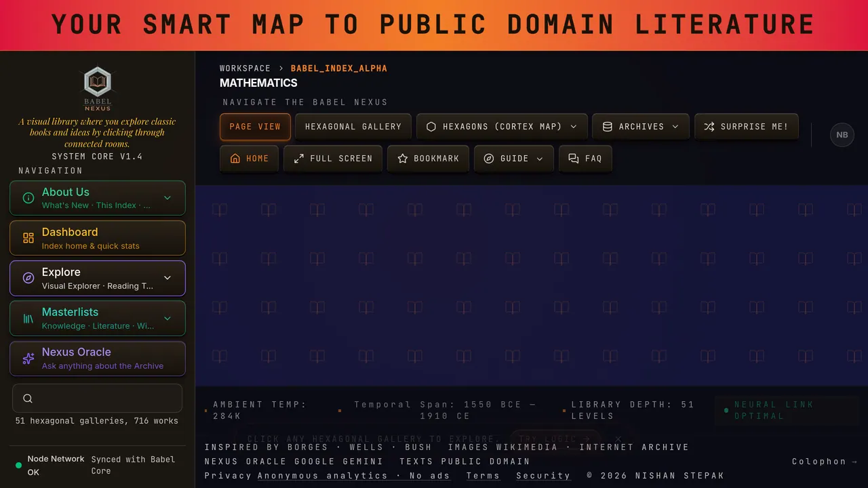The height and width of the screenshot is (488, 868).
Task: Click the database icon on Archives
Action: pyautogui.click(x=608, y=127)
